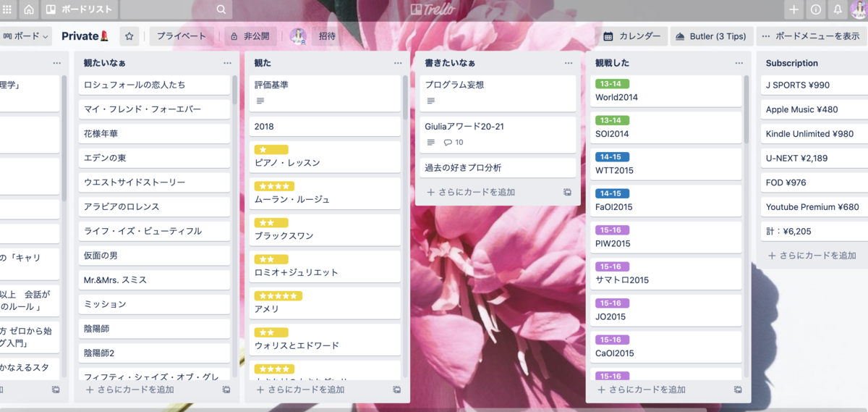Open the ロシュフォールの恋人たち card
868x412 pixels.
[x=154, y=85]
